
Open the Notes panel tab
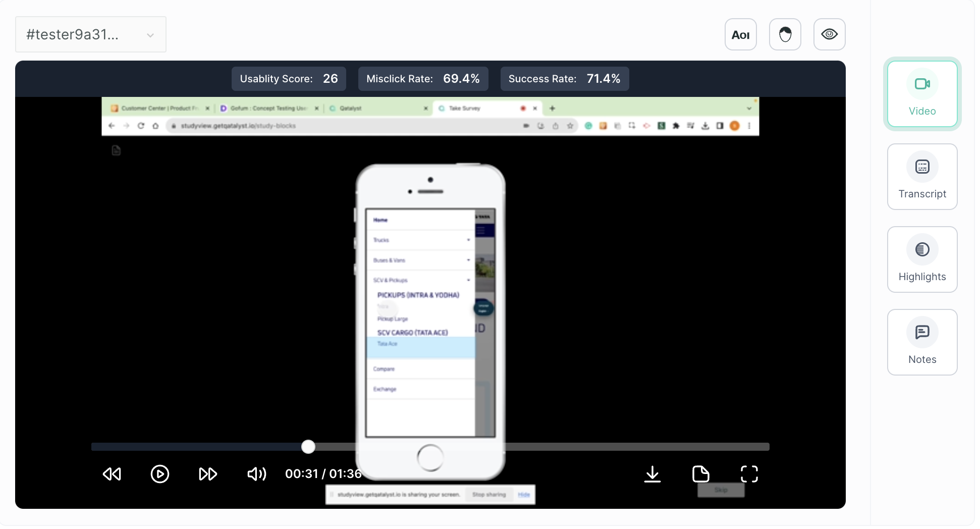pyautogui.click(x=922, y=342)
